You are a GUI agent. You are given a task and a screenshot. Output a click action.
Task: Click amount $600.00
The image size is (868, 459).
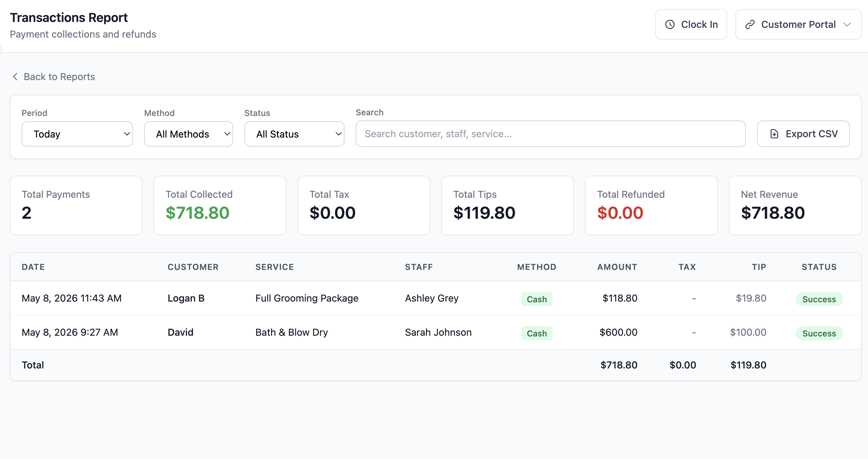(618, 332)
